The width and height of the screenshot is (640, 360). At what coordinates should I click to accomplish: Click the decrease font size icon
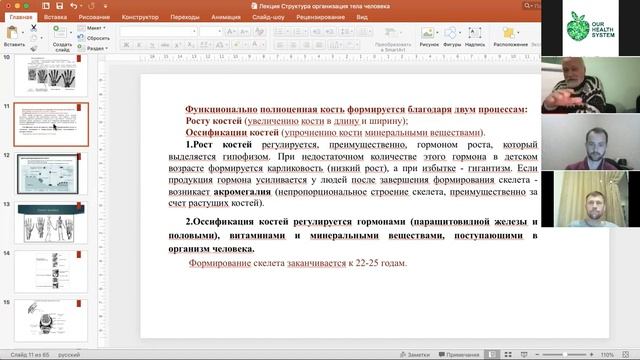[x=244, y=31]
